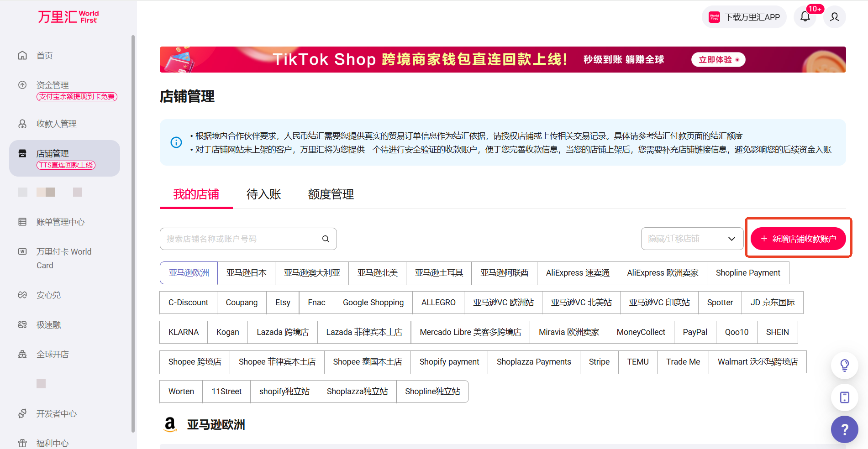Image resolution: width=868 pixels, height=449 pixels.
Task: Click 立即体验 on the TikTok banner
Action: click(718, 60)
